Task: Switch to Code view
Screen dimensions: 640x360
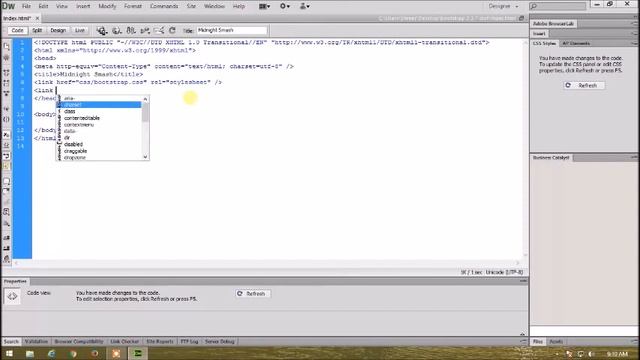Action: coord(17,31)
